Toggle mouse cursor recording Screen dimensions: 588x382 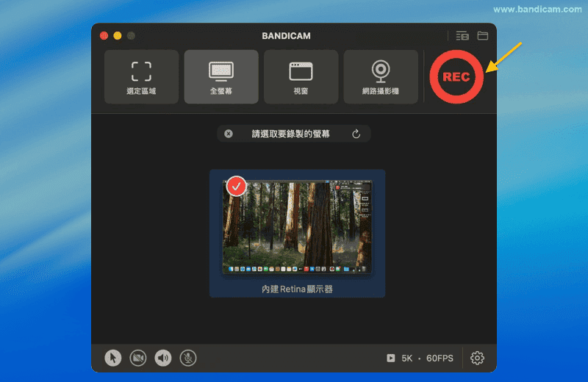click(112, 358)
